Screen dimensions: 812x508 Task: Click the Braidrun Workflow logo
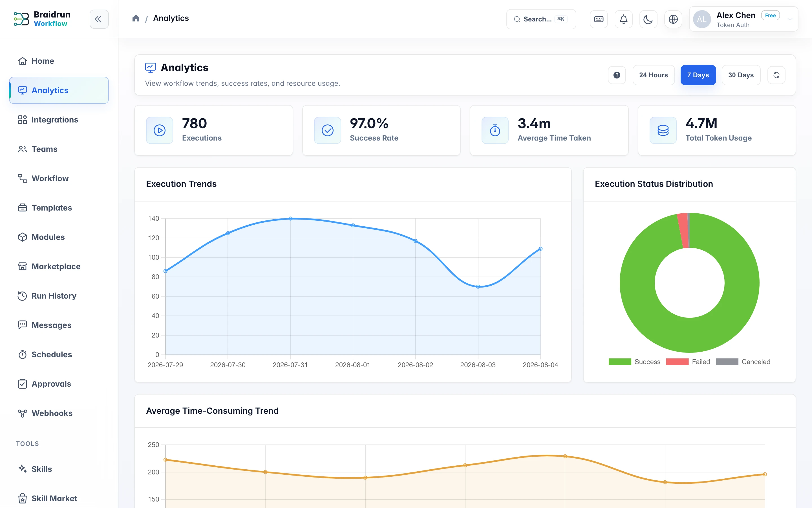(42, 19)
